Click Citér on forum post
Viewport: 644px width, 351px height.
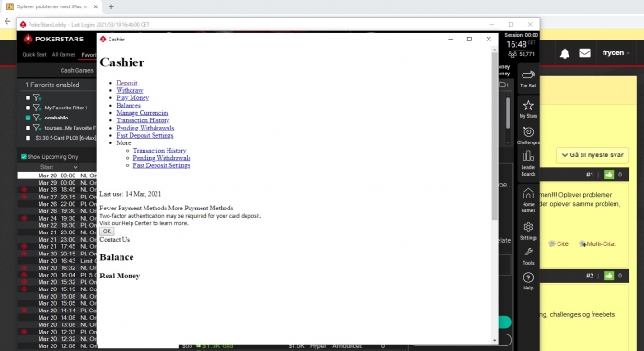point(559,243)
